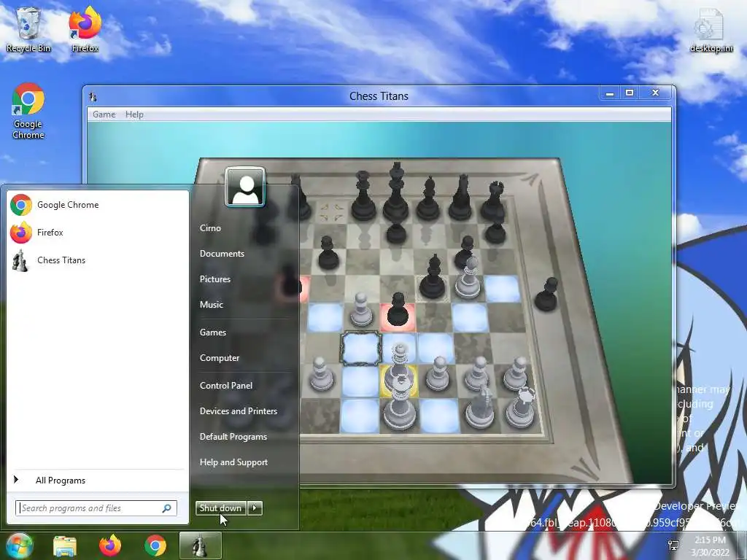This screenshot has width=747, height=560.
Task: Open the Game menu
Action: pos(104,114)
